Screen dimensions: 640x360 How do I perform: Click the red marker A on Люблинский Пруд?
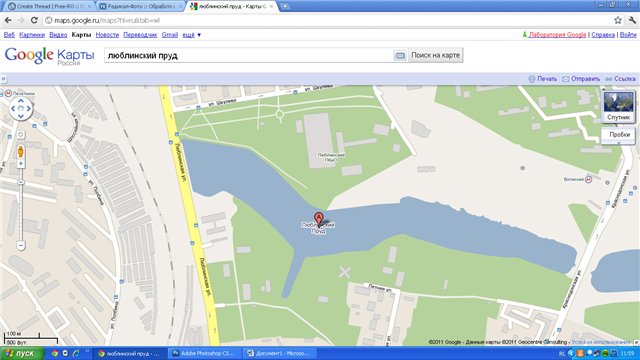point(319,218)
